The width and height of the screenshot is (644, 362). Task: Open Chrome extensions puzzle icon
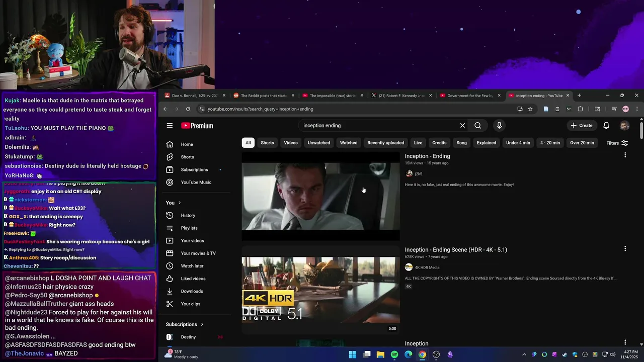pyautogui.click(x=580, y=109)
